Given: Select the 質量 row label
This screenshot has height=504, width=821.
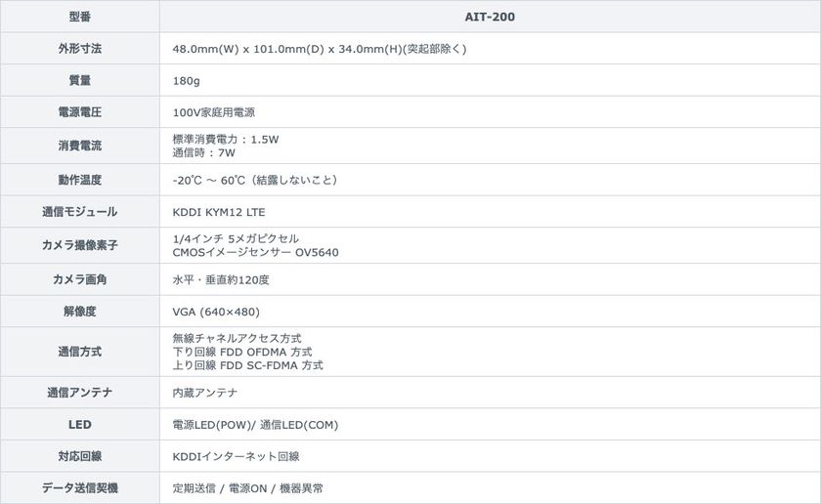Looking at the screenshot, I should pyautogui.click(x=79, y=81).
